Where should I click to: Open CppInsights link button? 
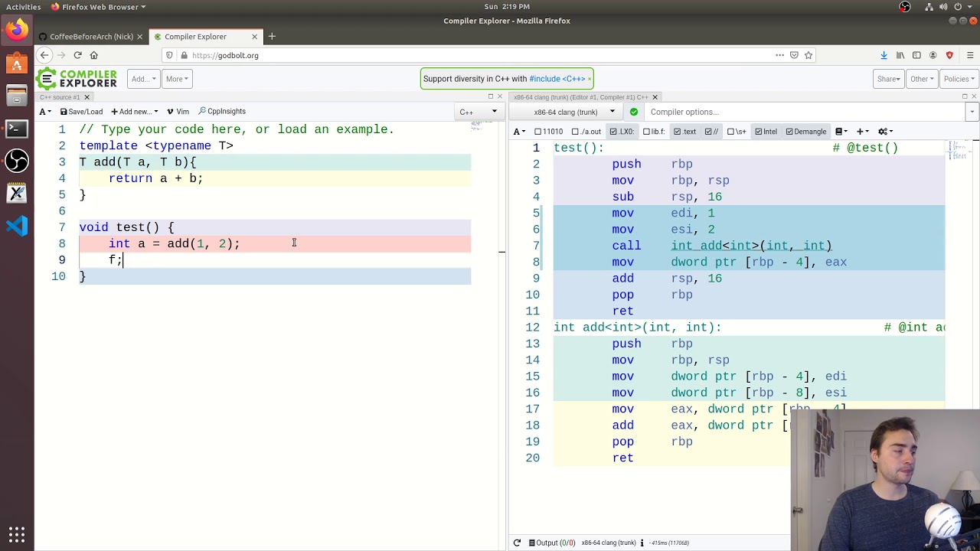click(222, 112)
